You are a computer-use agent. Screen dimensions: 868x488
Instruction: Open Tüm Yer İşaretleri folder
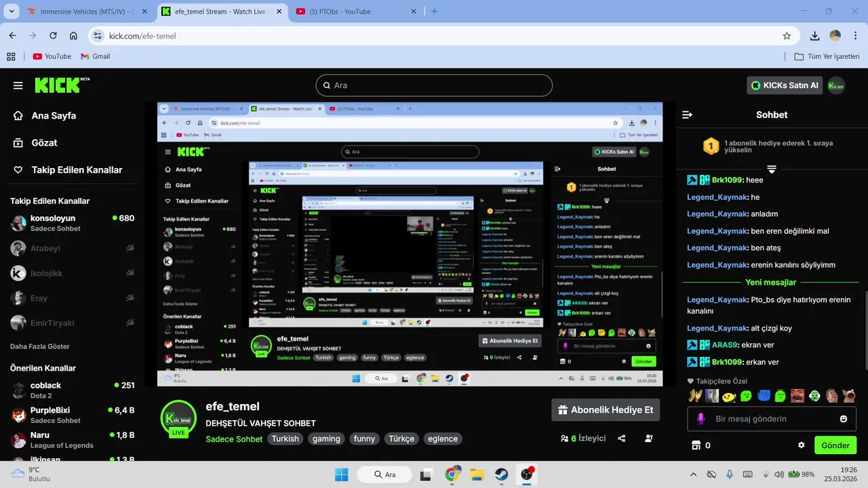tap(827, 56)
